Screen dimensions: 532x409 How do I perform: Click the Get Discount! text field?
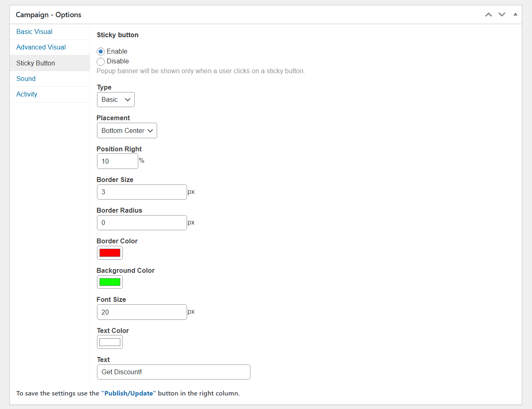pyautogui.click(x=174, y=372)
